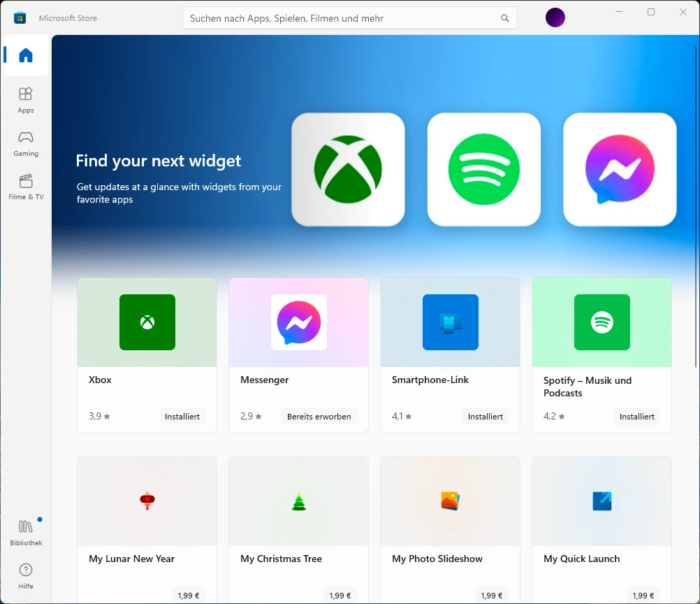Select the Home icon in the sidebar

click(25, 55)
